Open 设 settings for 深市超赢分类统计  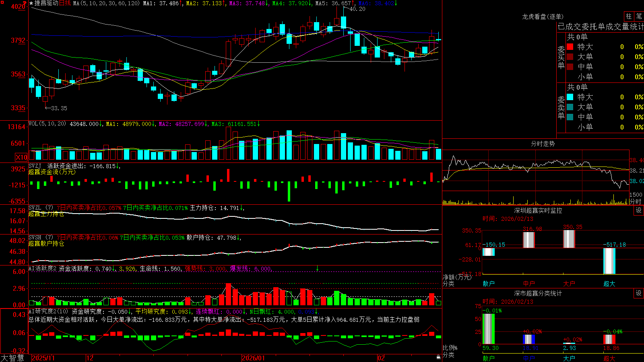tap(638, 293)
